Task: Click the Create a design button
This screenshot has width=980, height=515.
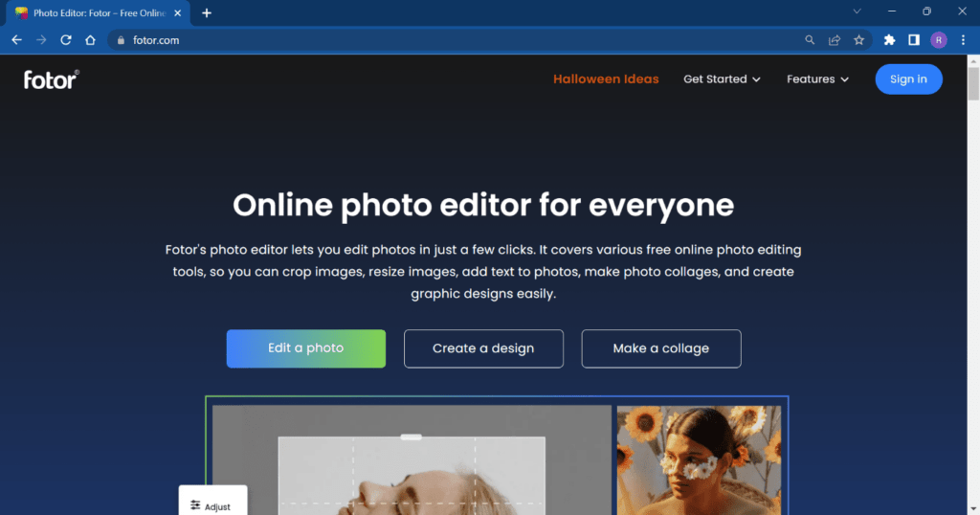Action: pyautogui.click(x=483, y=348)
